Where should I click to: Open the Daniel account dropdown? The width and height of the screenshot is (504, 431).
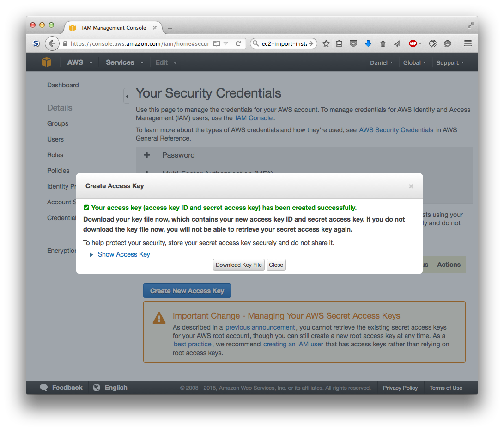(x=381, y=63)
